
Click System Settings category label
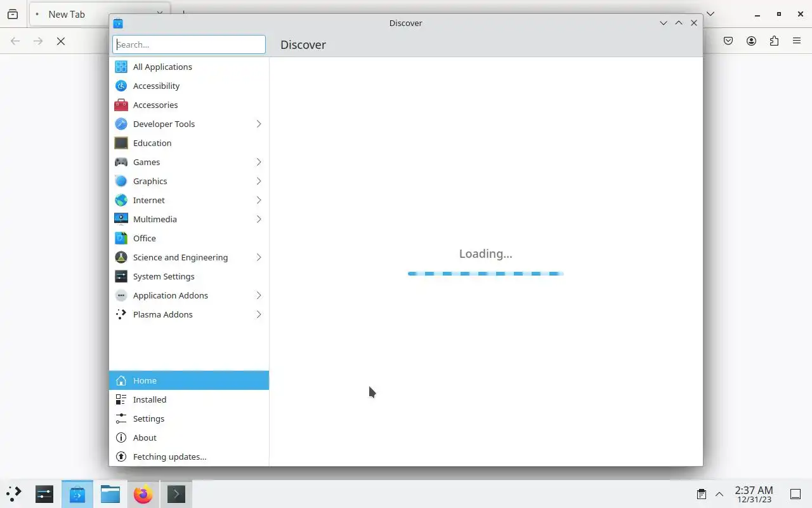[164, 276]
